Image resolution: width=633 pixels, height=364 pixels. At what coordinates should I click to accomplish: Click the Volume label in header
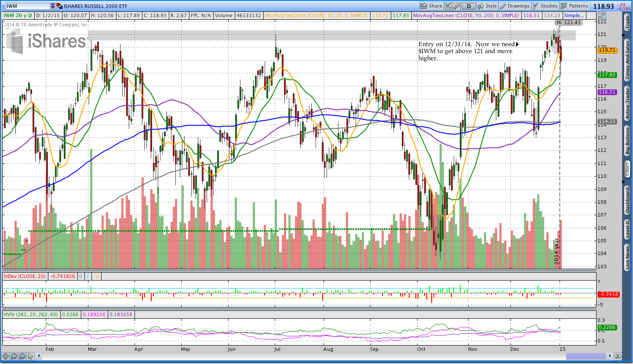(x=224, y=15)
